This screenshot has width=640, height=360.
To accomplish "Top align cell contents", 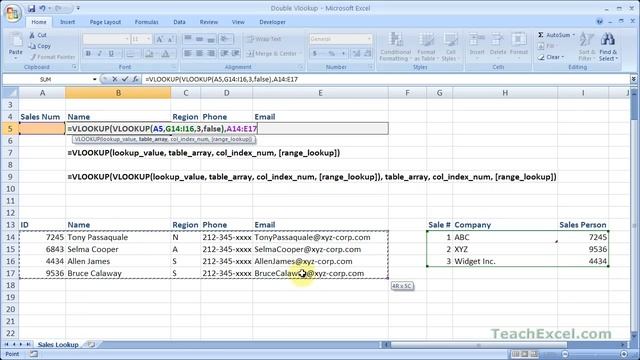I will [188, 39].
